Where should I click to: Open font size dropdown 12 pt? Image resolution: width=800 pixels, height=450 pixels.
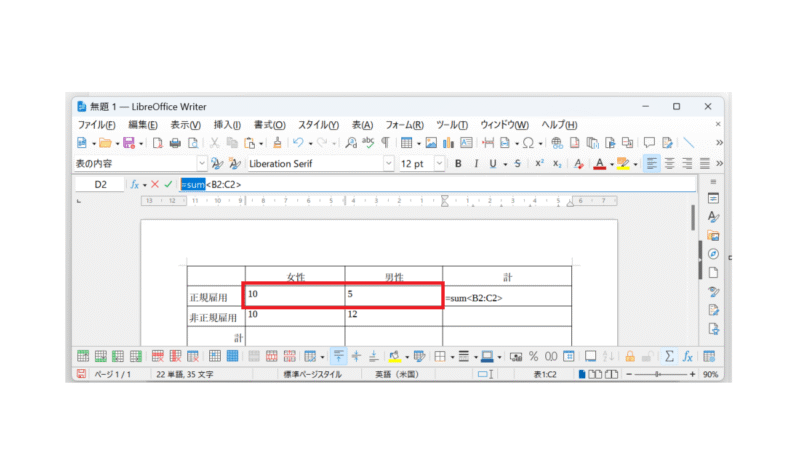pyautogui.click(x=439, y=164)
